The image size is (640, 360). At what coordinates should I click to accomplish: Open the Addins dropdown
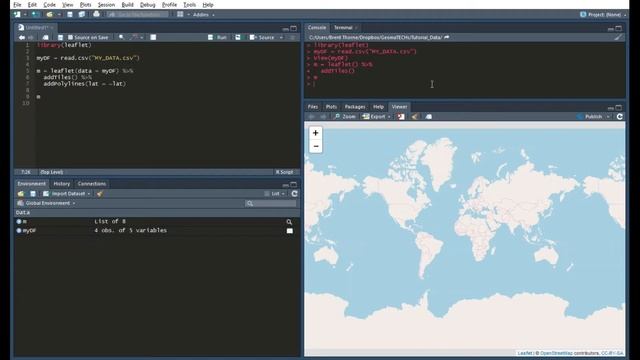click(203, 15)
